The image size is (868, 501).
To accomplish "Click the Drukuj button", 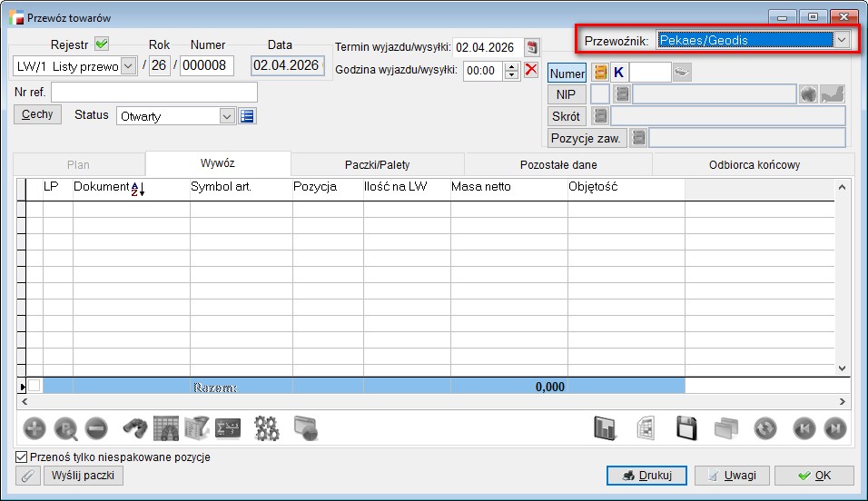I will tap(646, 476).
